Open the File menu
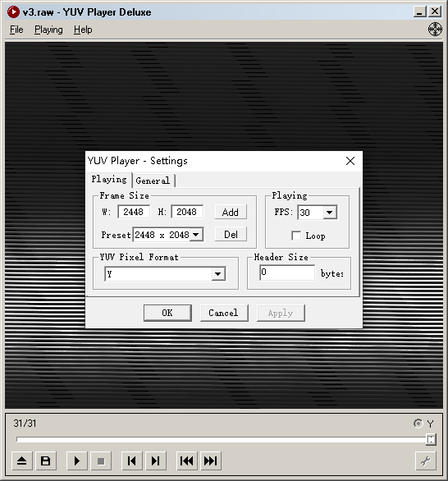This screenshot has width=448, height=481. (x=16, y=30)
